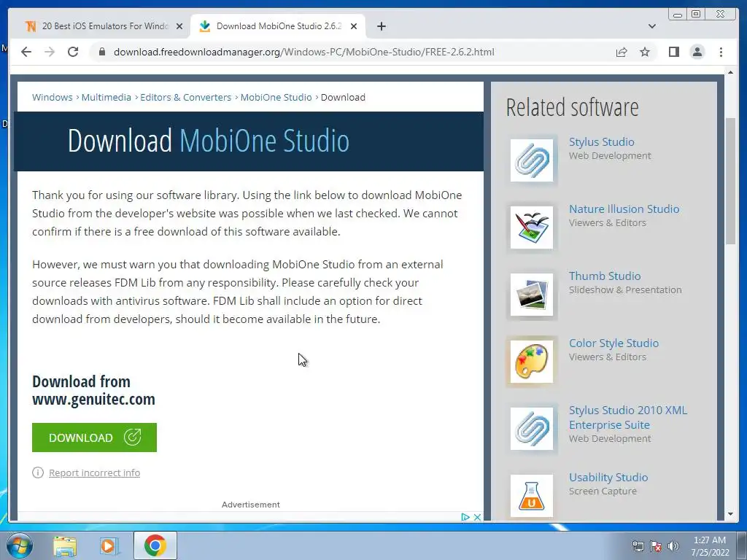
Task: Open the Stylus Studio link
Action: click(x=601, y=142)
